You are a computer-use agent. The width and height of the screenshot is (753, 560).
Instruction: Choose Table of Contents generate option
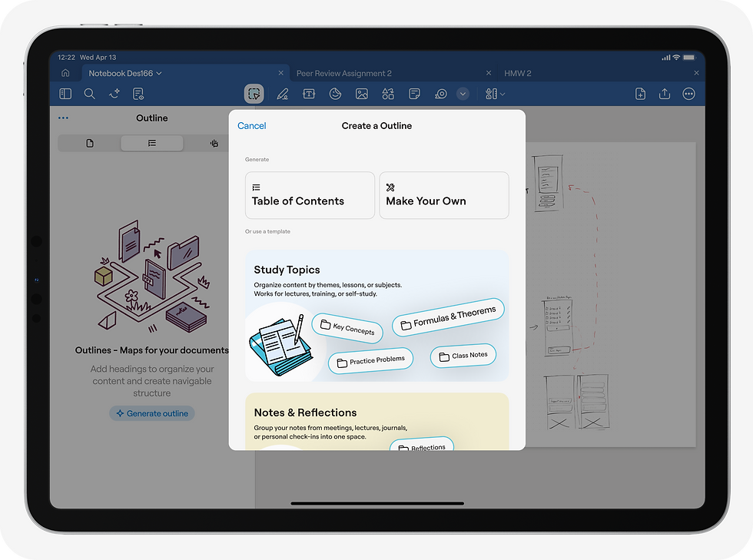point(310,195)
